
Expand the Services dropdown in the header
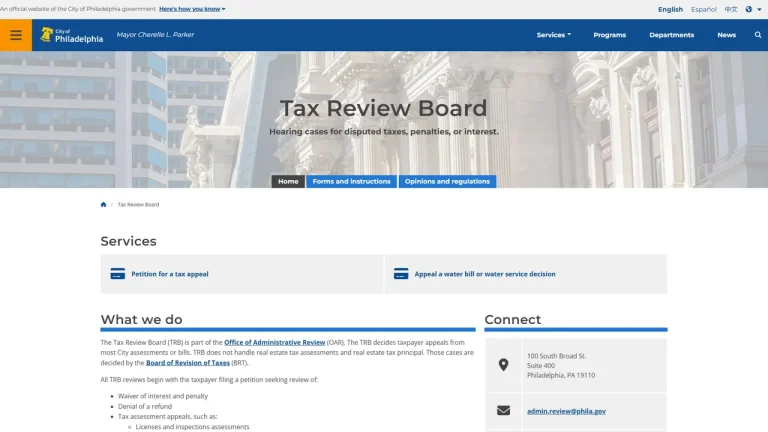point(553,35)
